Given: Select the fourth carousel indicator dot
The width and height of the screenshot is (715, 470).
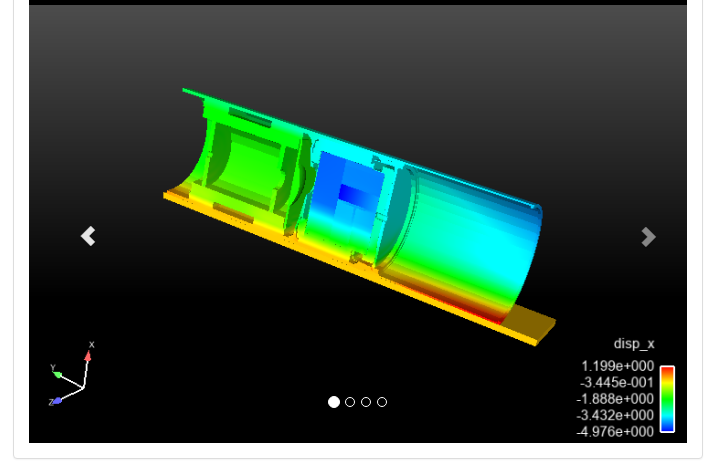Looking at the screenshot, I should (x=382, y=402).
